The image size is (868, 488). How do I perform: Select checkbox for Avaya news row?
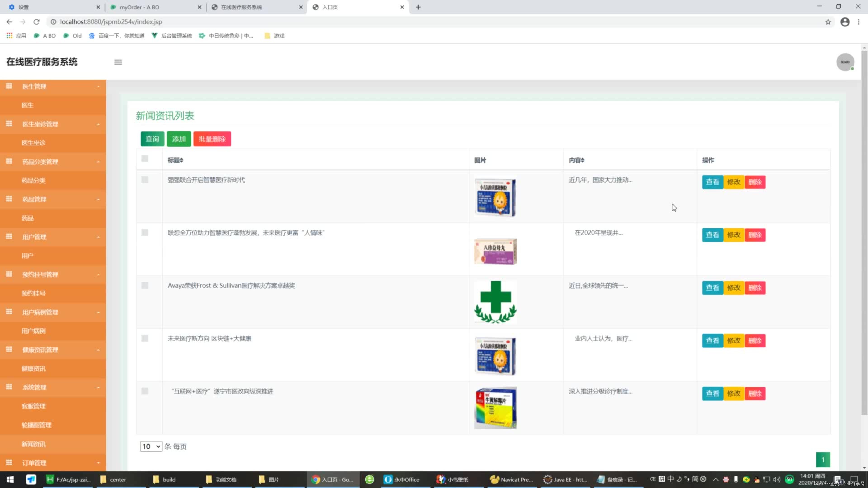(145, 286)
